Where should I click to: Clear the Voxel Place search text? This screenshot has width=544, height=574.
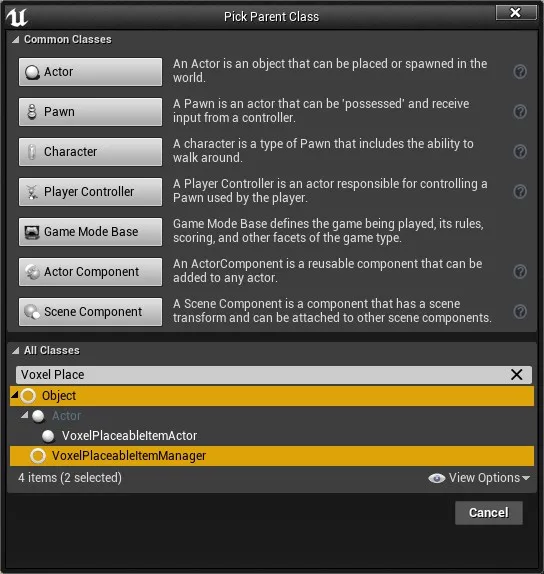click(x=516, y=374)
